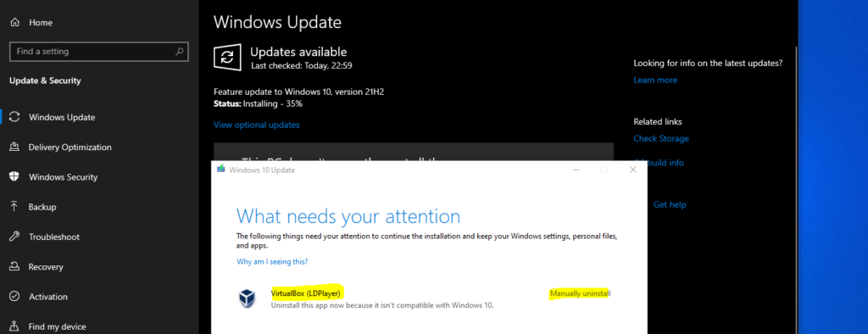Close the Windows 10 Update dialog
868x334 pixels.
point(632,170)
